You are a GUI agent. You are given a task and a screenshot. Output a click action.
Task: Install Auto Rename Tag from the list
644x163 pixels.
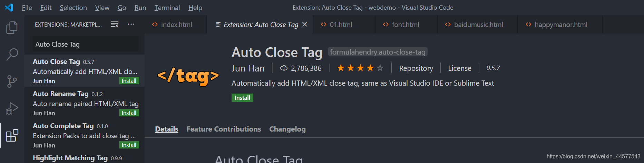(x=129, y=113)
